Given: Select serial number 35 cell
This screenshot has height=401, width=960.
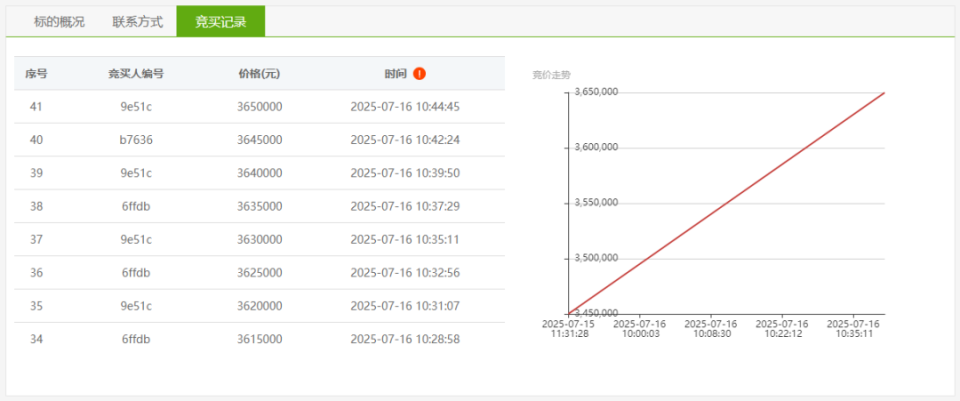Looking at the screenshot, I should click(36, 305).
